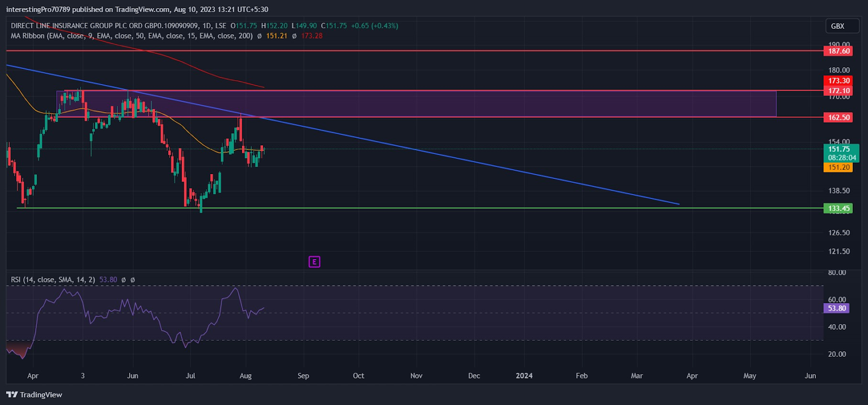
Task: Click the Feb time axis label
Action: pos(582,376)
